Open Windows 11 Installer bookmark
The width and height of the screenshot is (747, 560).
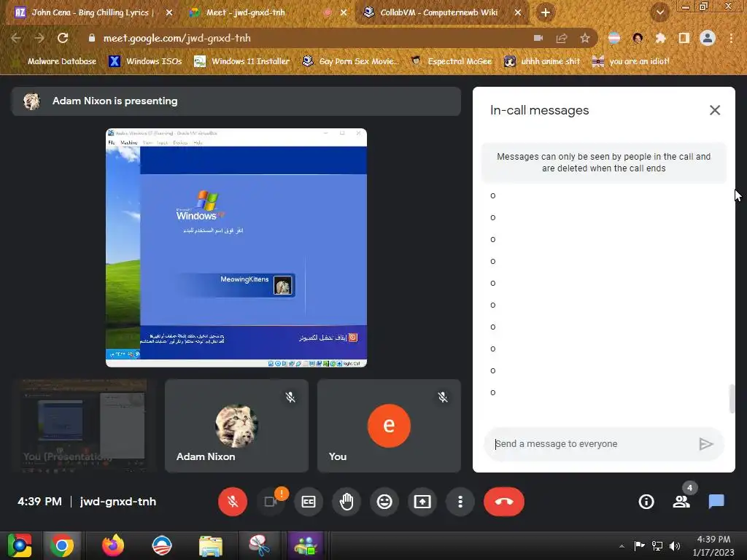pyautogui.click(x=242, y=61)
